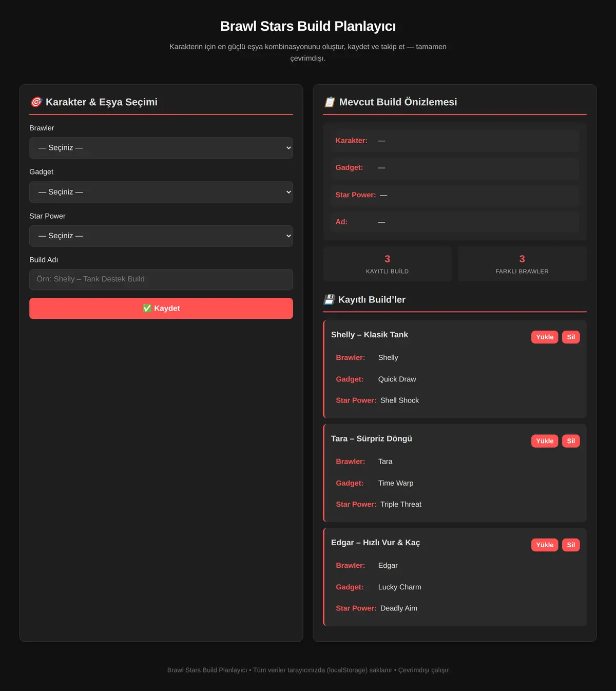Click the Quick Draw gadget value
This screenshot has height=691, width=616.
click(397, 379)
